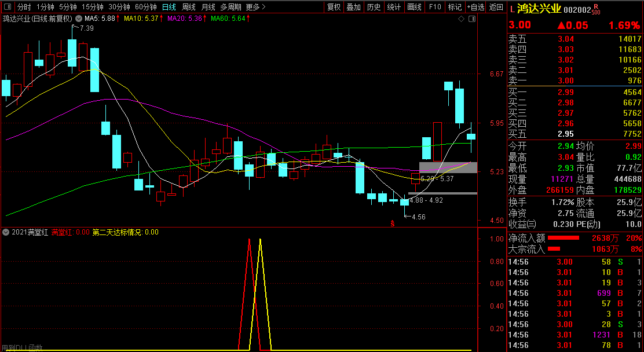Screen dimensions: 644x352
Task: Switch to 15分钟 period
Action: tap(93, 7)
